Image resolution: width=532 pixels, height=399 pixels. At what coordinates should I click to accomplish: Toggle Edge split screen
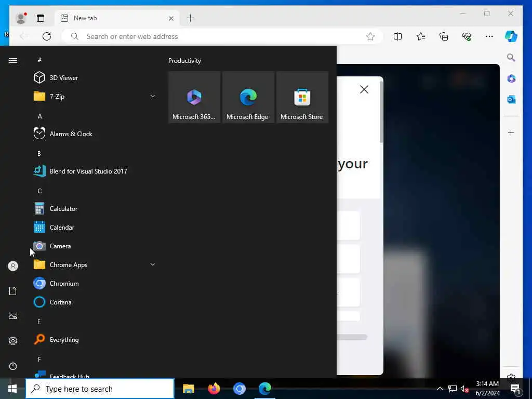pyautogui.click(x=397, y=36)
